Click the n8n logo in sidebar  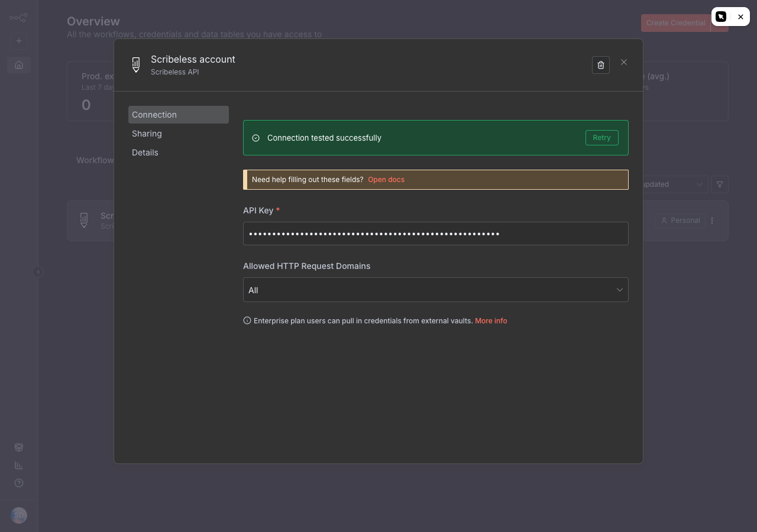[18, 18]
